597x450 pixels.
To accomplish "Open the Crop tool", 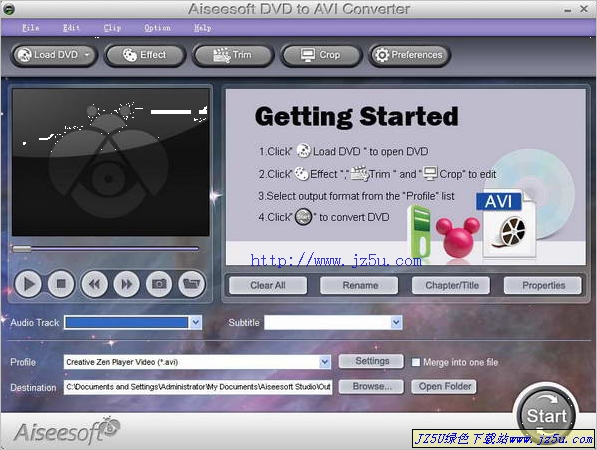I will pyautogui.click(x=321, y=55).
